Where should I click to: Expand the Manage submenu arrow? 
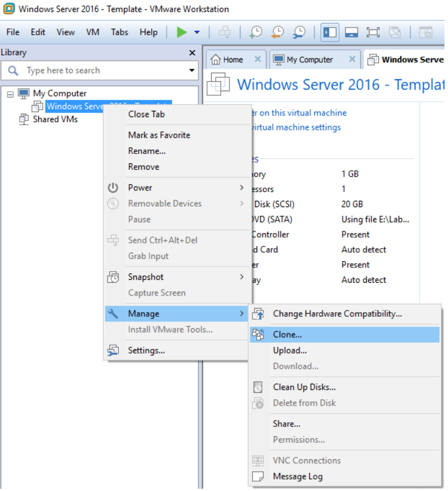[242, 313]
